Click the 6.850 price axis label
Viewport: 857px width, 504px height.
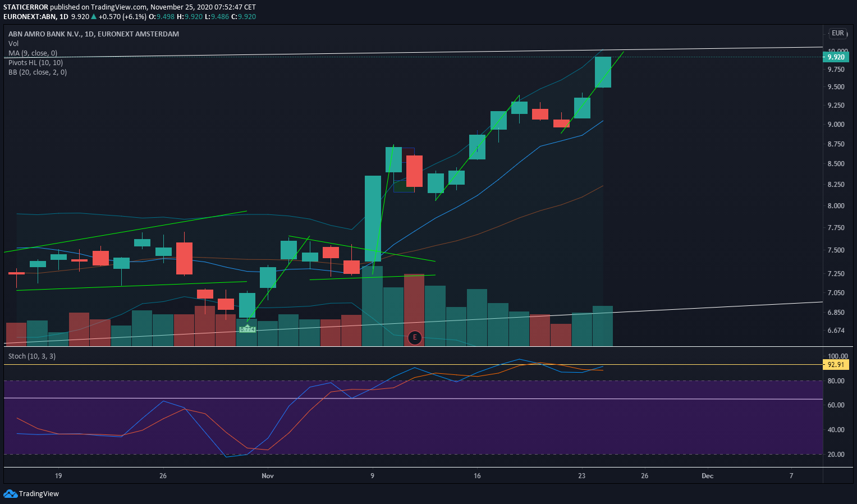click(836, 313)
